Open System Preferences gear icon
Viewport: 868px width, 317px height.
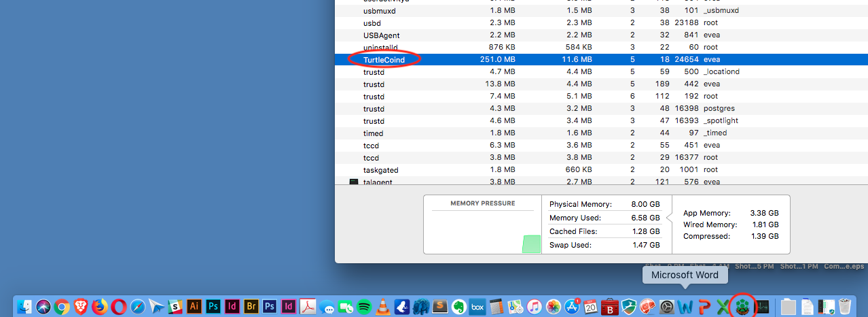coord(667,306)
